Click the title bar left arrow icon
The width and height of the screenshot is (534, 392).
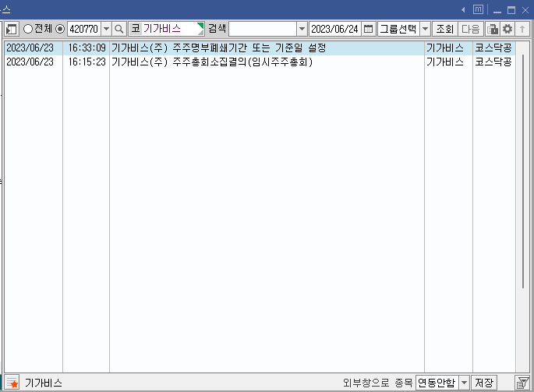(x=464, y=10)
